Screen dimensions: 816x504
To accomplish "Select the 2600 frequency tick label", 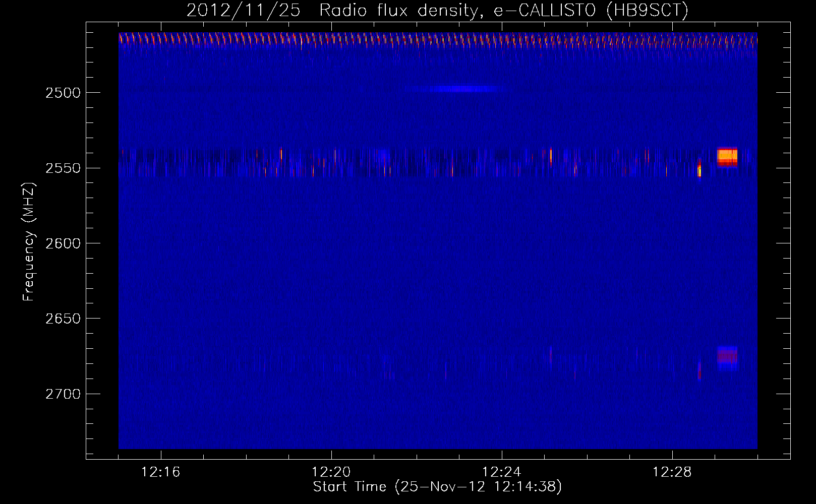I will tap(63, 243).
